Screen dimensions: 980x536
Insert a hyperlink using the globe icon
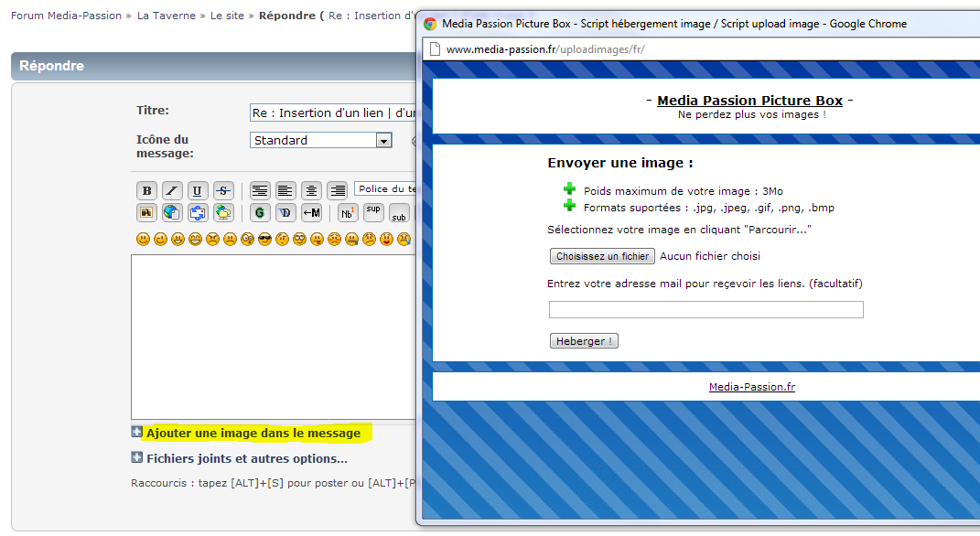(x=172, y=212)
